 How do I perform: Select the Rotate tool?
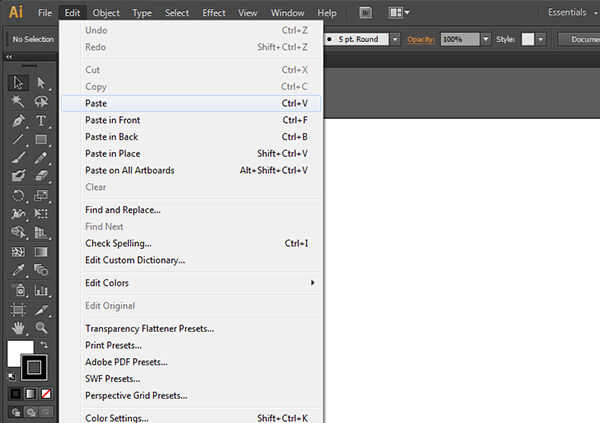point(18,195)
